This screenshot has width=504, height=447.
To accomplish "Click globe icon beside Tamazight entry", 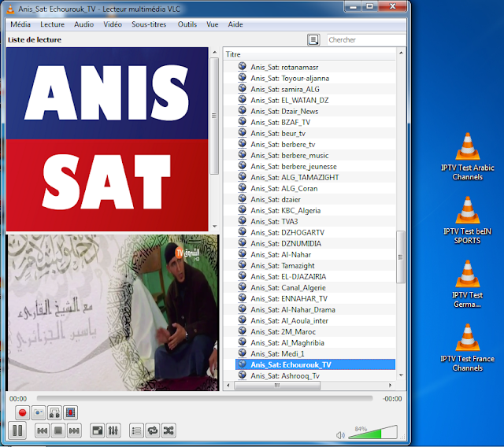I will (242, 264).
